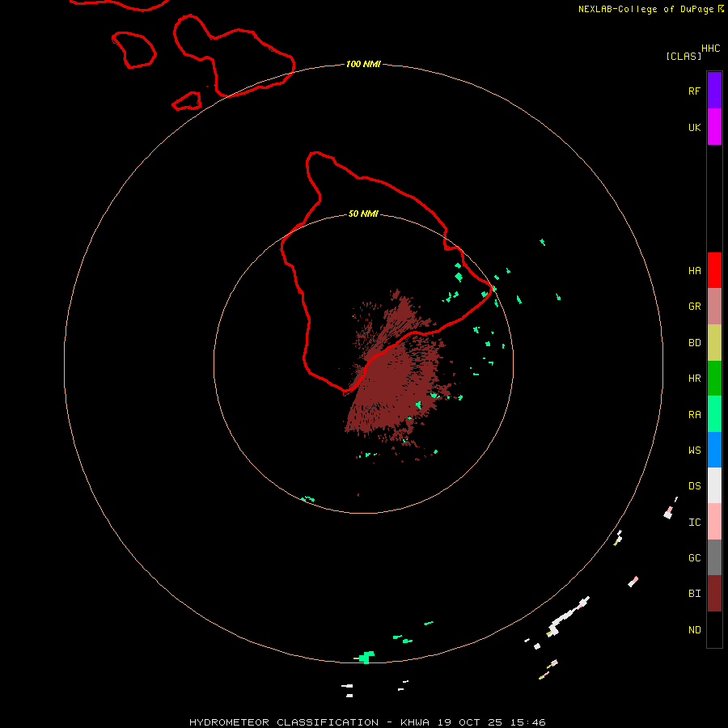Click the GC gray legend swatch
The image size is (728, 728).
pyautogui.click(x=714, y=557)
